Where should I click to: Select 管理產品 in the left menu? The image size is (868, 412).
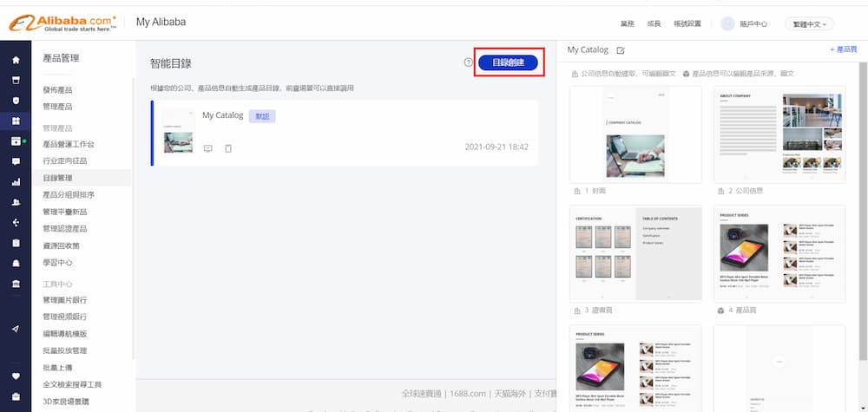(57, 106)
